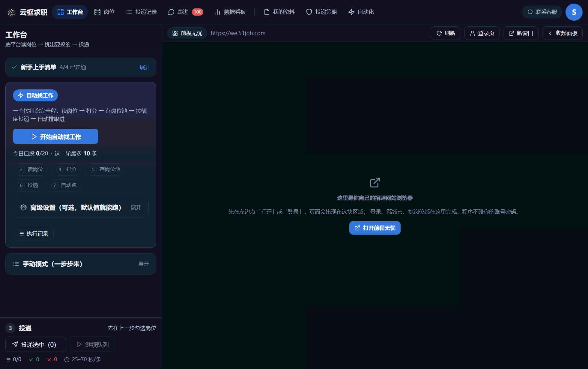The width and height of the screenshot is (588, 369).
Task: Select the 前程无忧 platform chip
Action: (187, 33)
